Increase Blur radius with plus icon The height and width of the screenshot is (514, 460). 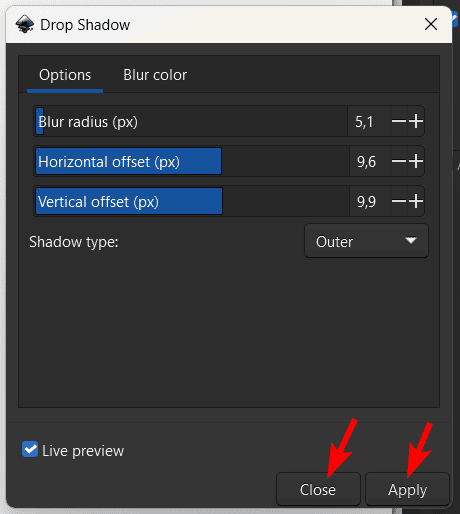point(416,121)
